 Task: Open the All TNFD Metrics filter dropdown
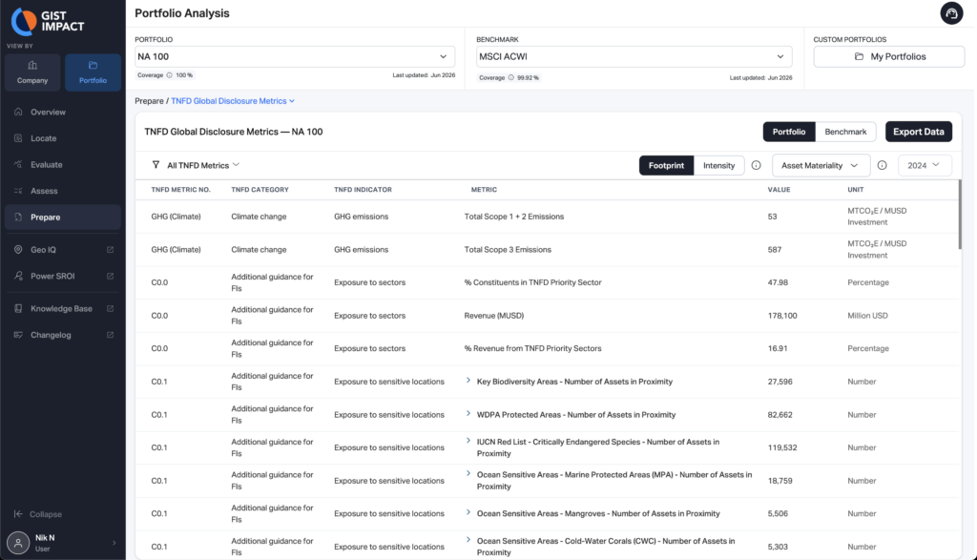pos(196,165)
